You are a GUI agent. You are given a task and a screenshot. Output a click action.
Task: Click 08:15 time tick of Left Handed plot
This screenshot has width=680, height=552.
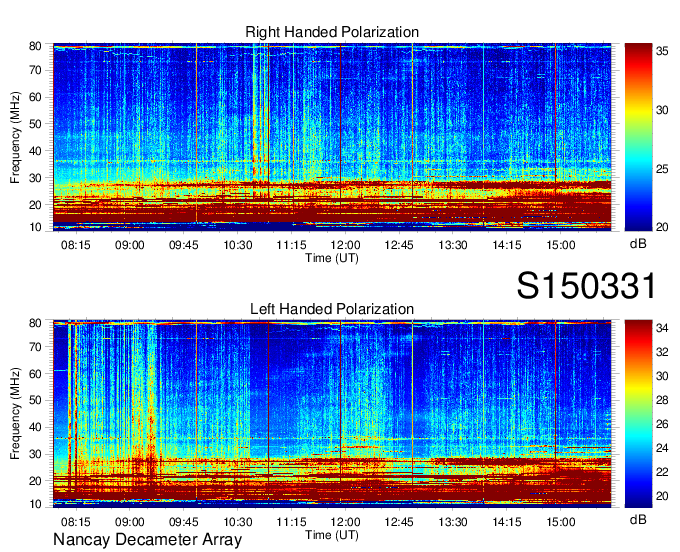pos(75,522)
